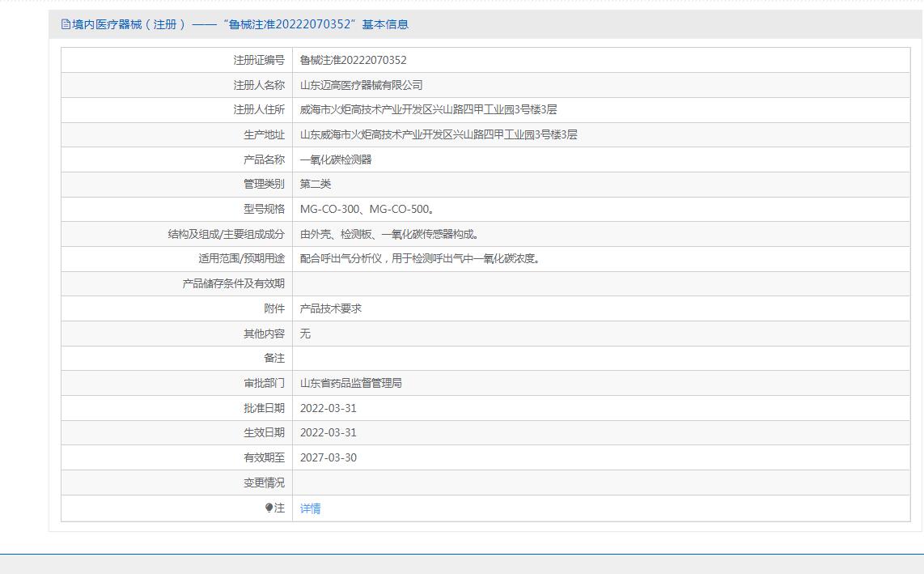Screen dimensions: 924x574
Task: Open the 详情 link
Action: coord(310,508)
